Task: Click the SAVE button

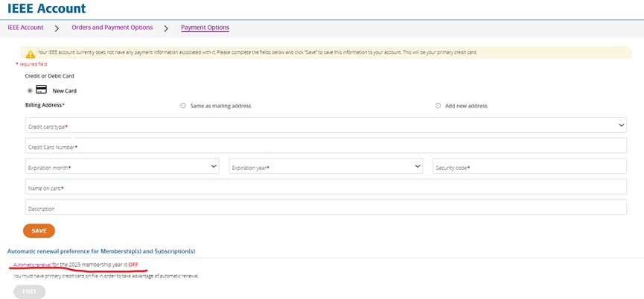Action: coord(39,230)
